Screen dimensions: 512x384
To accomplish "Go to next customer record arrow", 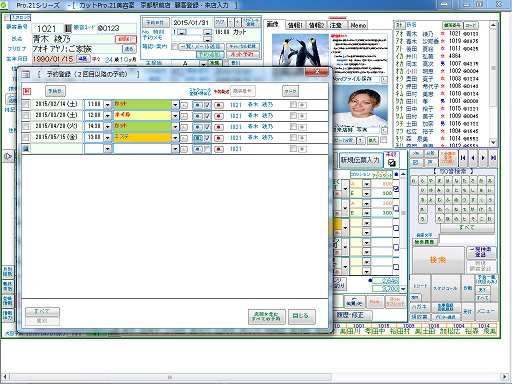I will tap(483, 158).
